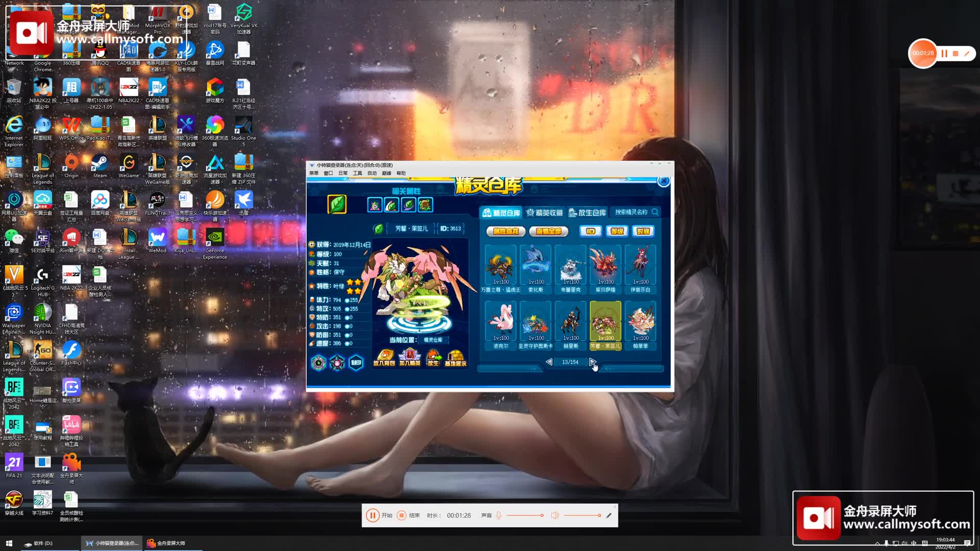Sort spirits by 等级 button
The width and height of the screenshot is (980, 551).
click(617, 232)
